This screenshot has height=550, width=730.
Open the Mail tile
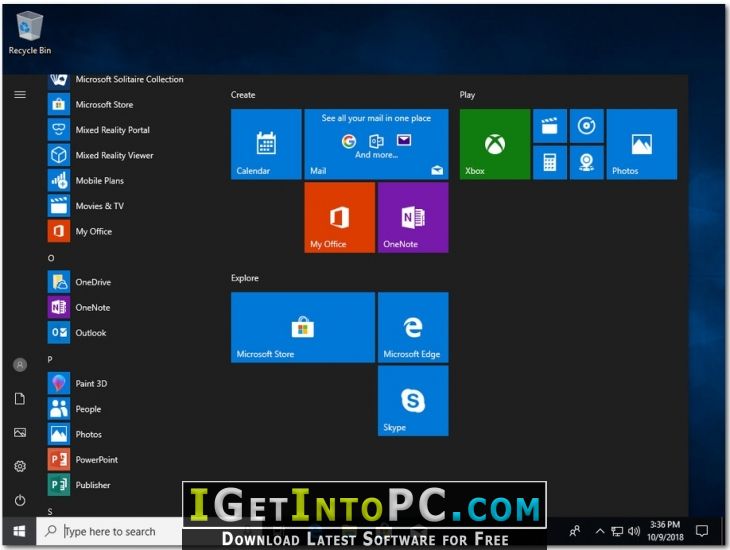376,144
